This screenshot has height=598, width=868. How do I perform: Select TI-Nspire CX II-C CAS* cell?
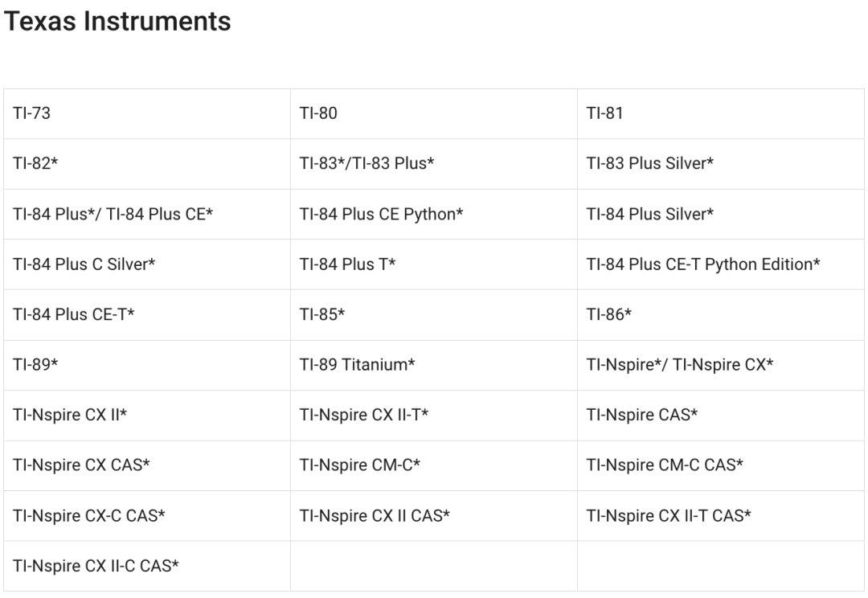tap(96, 566)
